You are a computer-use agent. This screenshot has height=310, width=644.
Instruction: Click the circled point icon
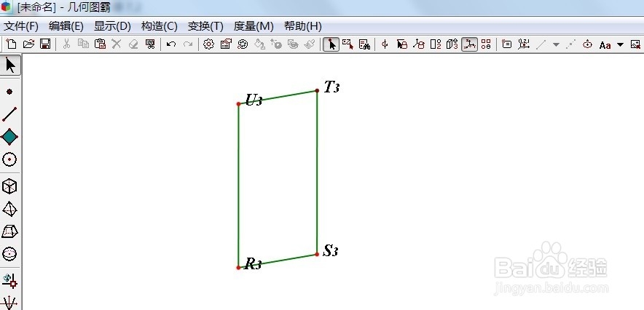coord(587,44)
